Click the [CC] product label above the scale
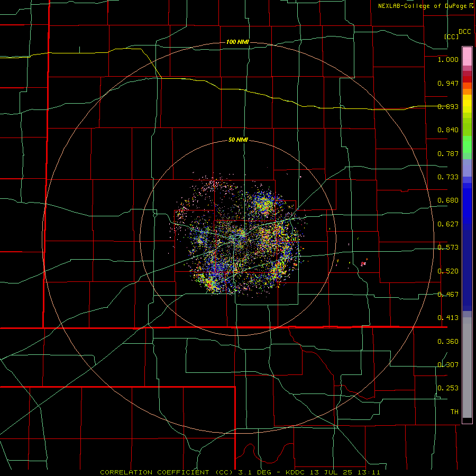Image resolution: width=476 pixels, height=476 pixels. click(452, 36)
